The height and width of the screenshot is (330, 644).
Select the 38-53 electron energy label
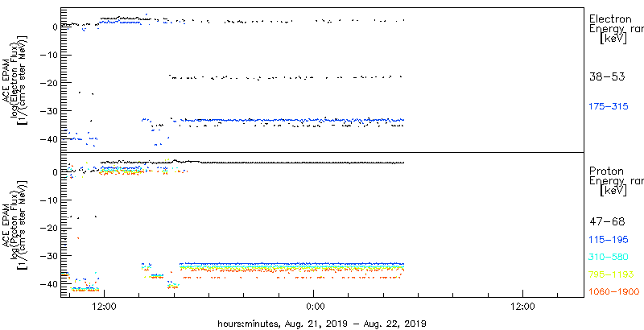tap(607, 76)
